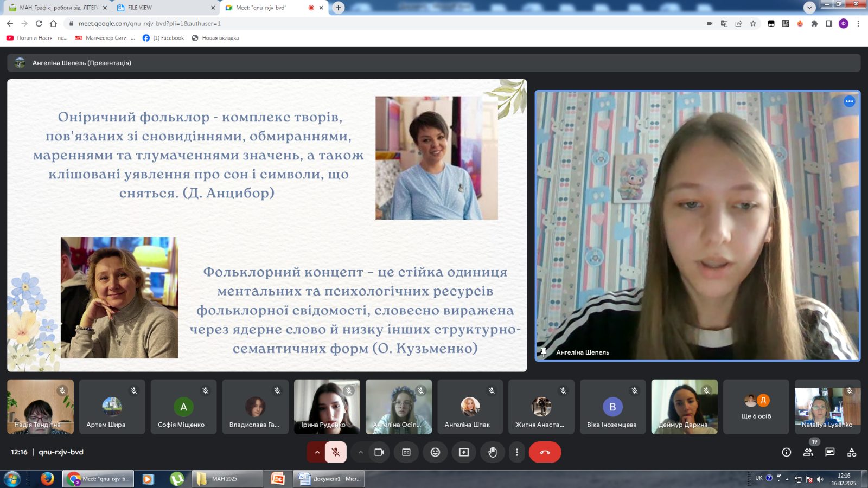Expand audio settings chevron beside microphone

317,452
